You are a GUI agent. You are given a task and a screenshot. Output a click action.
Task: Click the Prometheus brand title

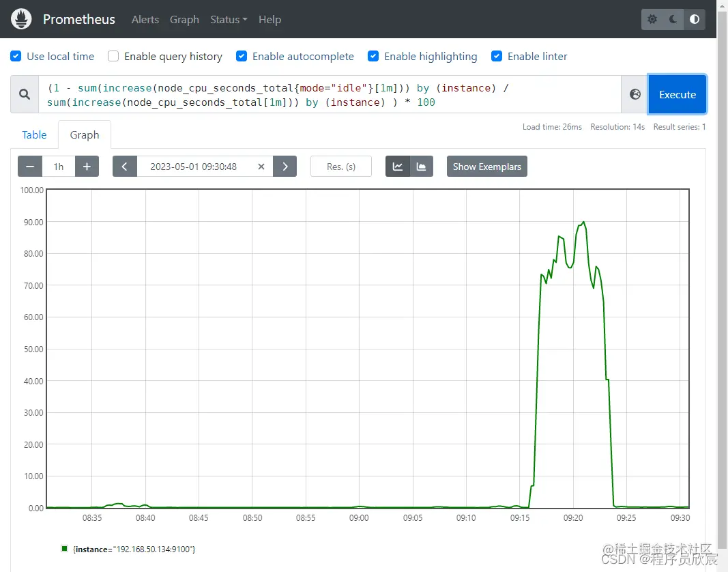coord(79,19)
